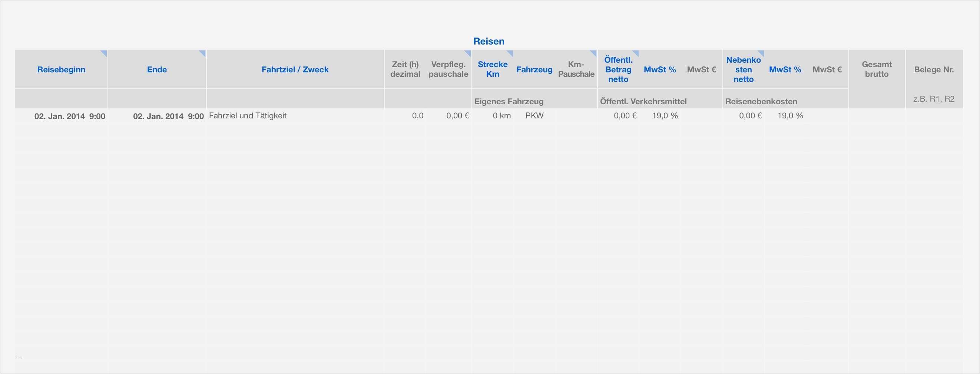This screenshot has height=374, width=980.
Task: Select the Belege Nr. header cell
Action: 934,70
